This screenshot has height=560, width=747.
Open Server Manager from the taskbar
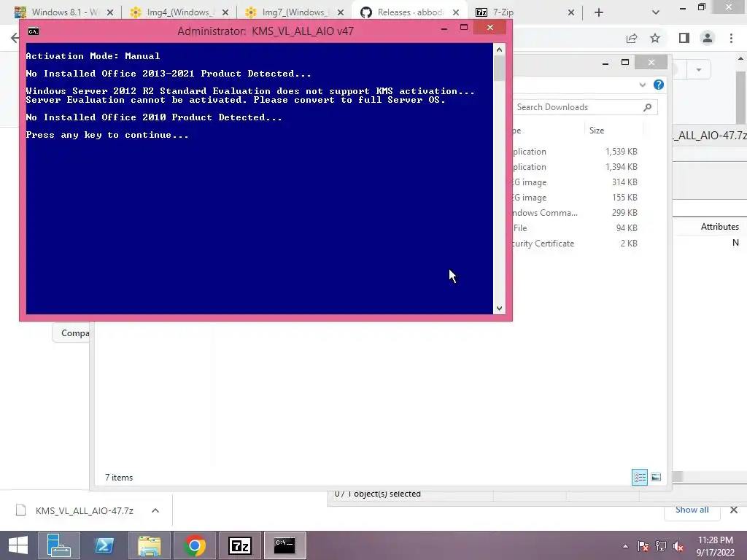[x=58, y=545]
